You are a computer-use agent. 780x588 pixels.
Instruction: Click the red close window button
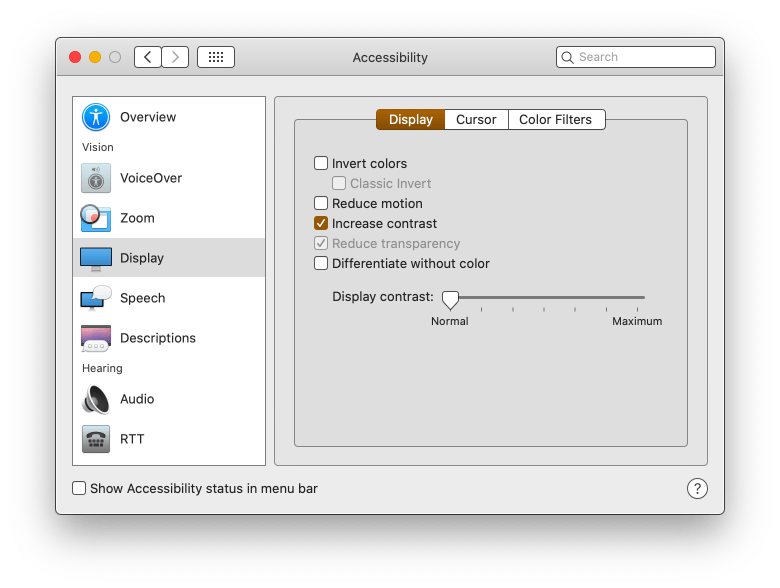click(75, 57)
